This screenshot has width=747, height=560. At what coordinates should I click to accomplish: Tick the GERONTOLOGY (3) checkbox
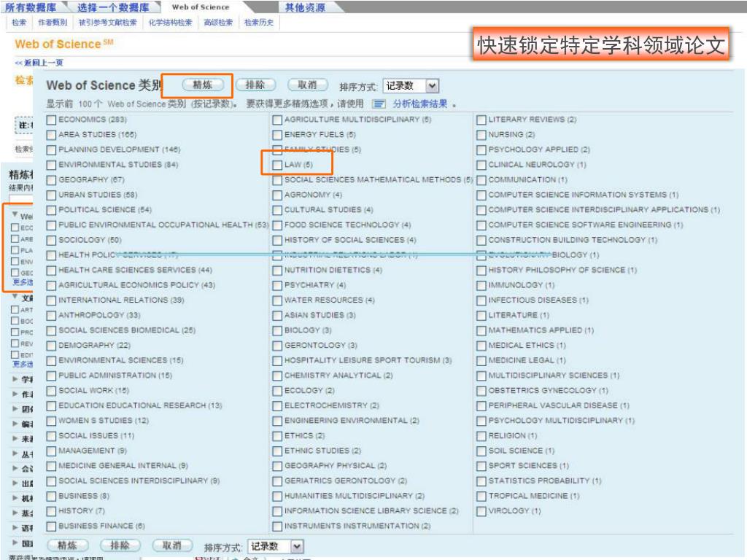[277, 346]
